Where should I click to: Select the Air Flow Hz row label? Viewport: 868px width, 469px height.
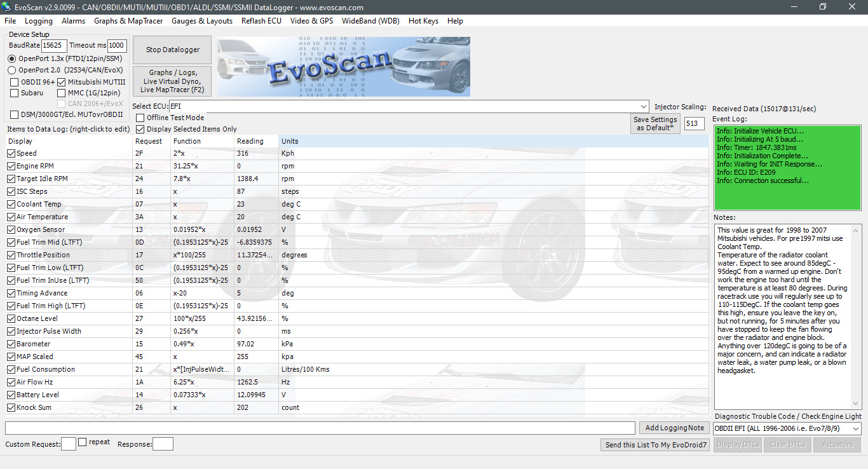click(36, 382)
